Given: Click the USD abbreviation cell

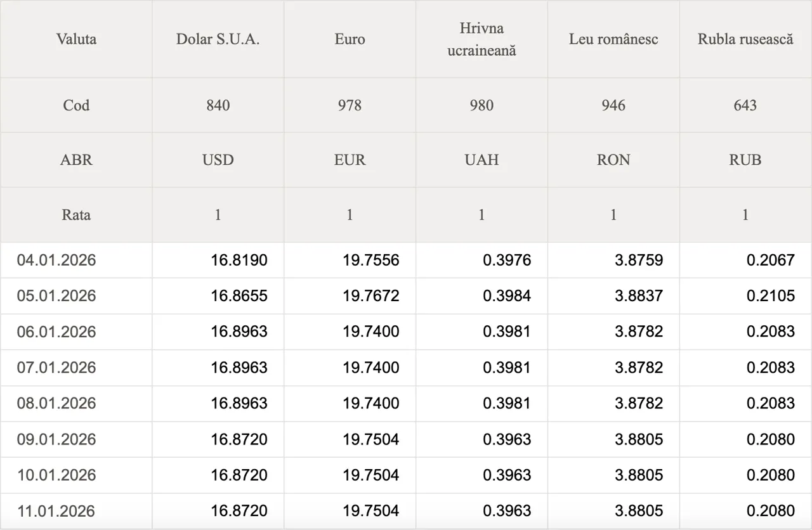Looking at the screenshot, I should click(218, 160).
